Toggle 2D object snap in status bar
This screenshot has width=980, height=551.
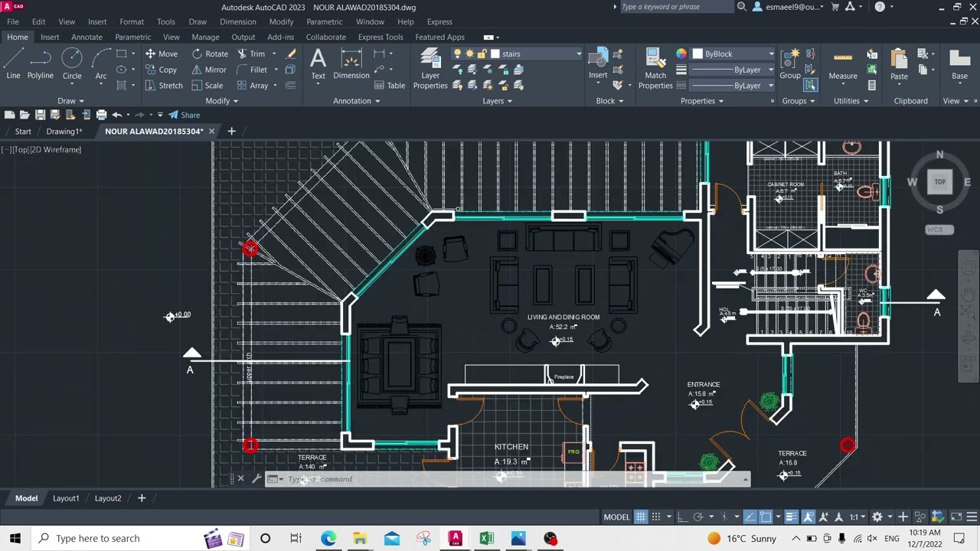[x=766, y=517]
